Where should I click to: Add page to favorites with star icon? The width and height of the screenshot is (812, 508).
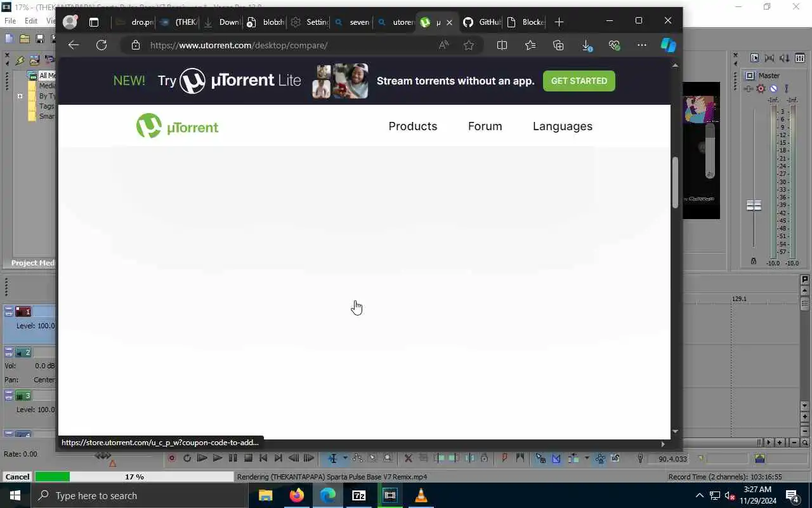click(469, 45)
